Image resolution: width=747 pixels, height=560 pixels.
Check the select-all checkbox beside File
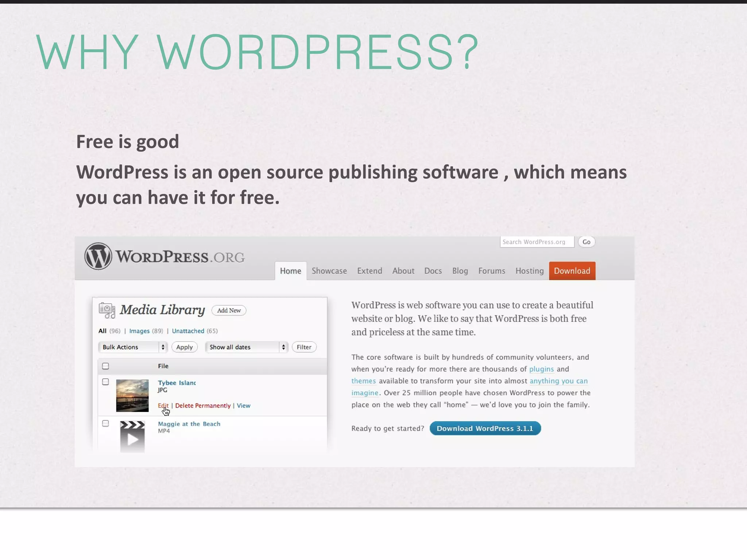[x=105, y=366]
